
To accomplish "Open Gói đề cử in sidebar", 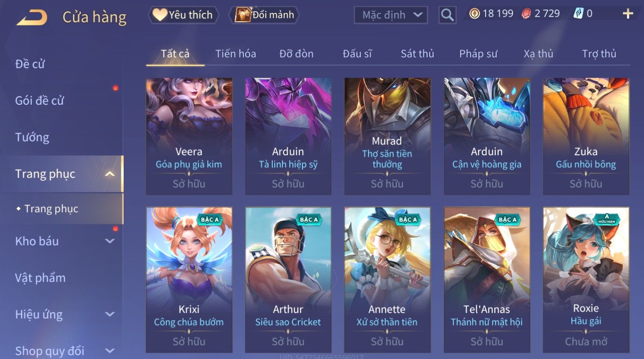I will (x=39, y=100).
